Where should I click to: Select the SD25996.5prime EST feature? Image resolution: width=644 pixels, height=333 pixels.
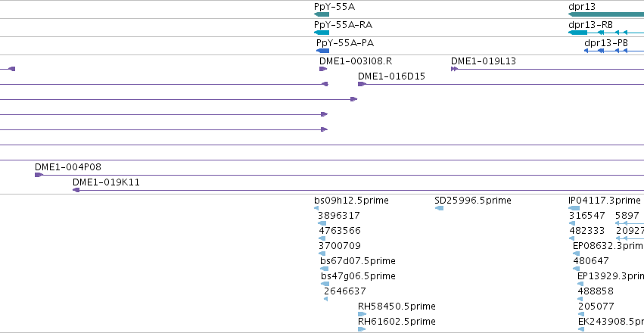coord(439,208)
